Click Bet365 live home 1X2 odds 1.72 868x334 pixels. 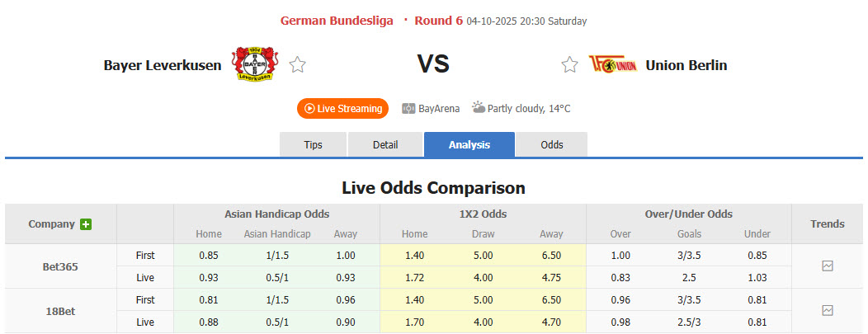pyautogui.click(x=414, y=278)
